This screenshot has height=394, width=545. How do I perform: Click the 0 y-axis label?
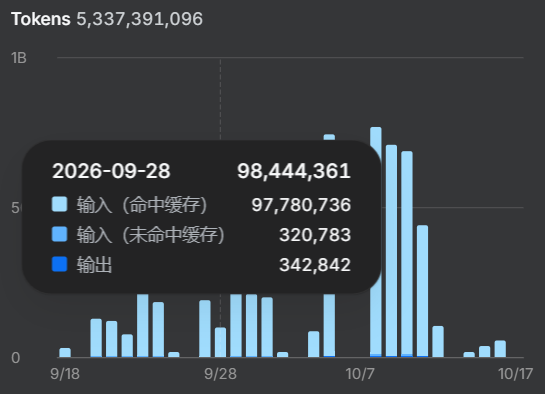[x=16, y=358]
